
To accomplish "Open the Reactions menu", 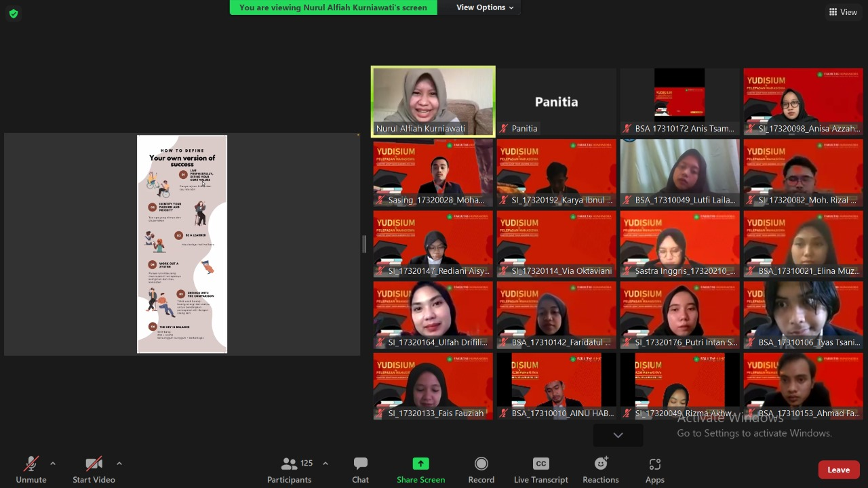I will pyautogui.click(x=600, y=470).
